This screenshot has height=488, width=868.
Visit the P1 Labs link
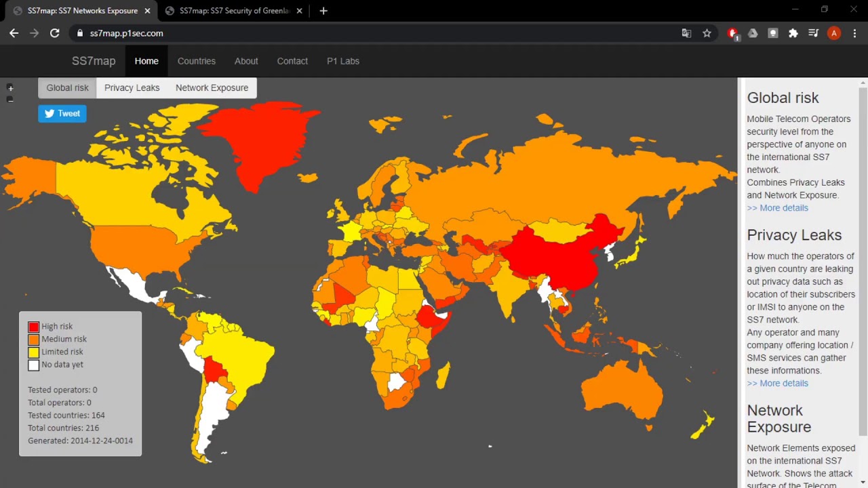click(343, 61)
